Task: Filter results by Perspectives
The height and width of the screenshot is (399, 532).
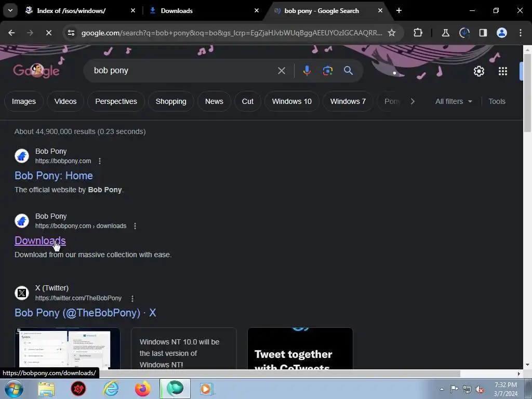Action: click(x=116, y=101)
